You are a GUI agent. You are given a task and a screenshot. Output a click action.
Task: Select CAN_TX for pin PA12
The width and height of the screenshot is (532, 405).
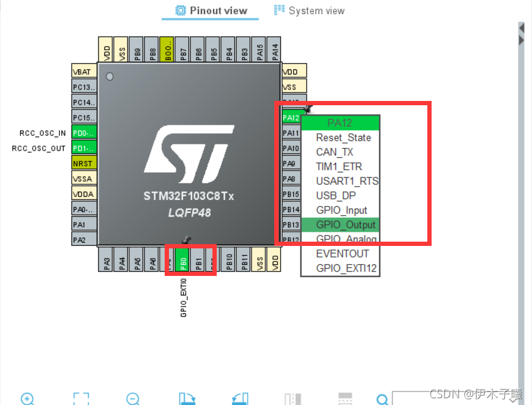click(x=340, y=152)
